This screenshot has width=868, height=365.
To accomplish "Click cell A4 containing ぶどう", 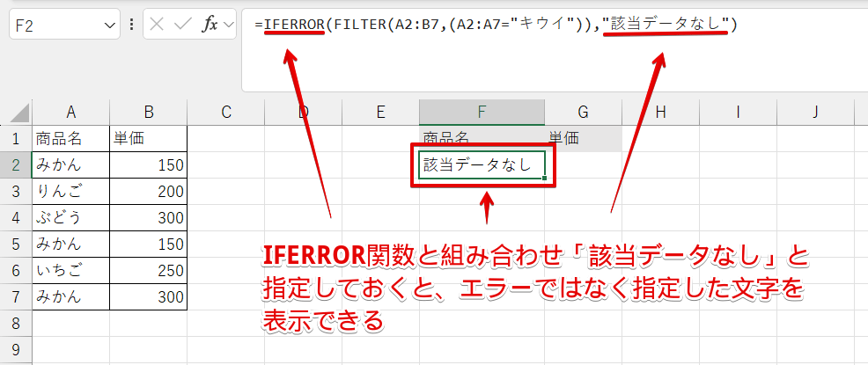I will point(70,217).
